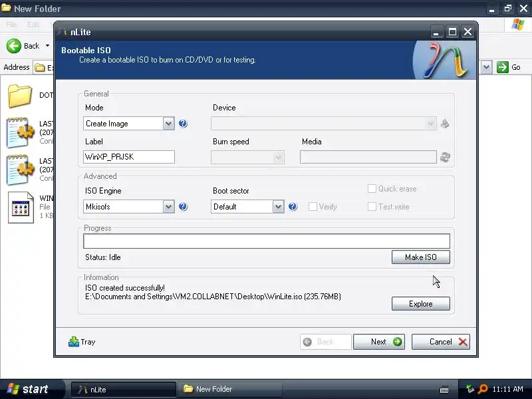Minimize the nLite window
This screenshot has width=532, height=399.
click(436, 32)
